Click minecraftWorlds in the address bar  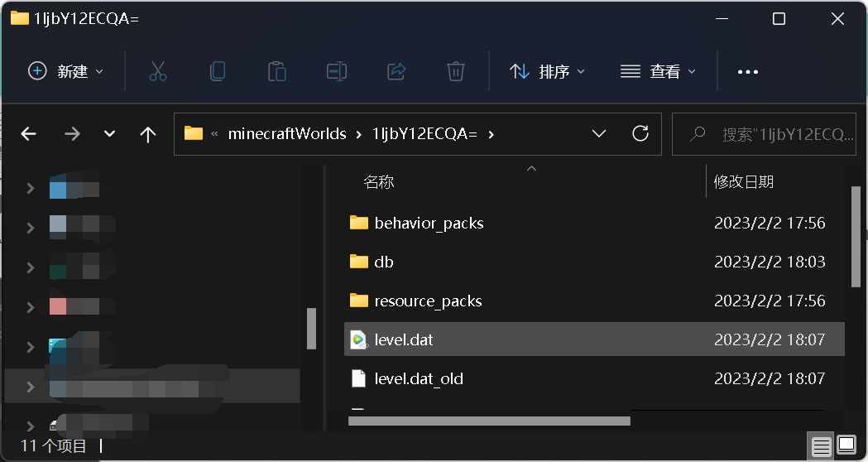[287, 134]
